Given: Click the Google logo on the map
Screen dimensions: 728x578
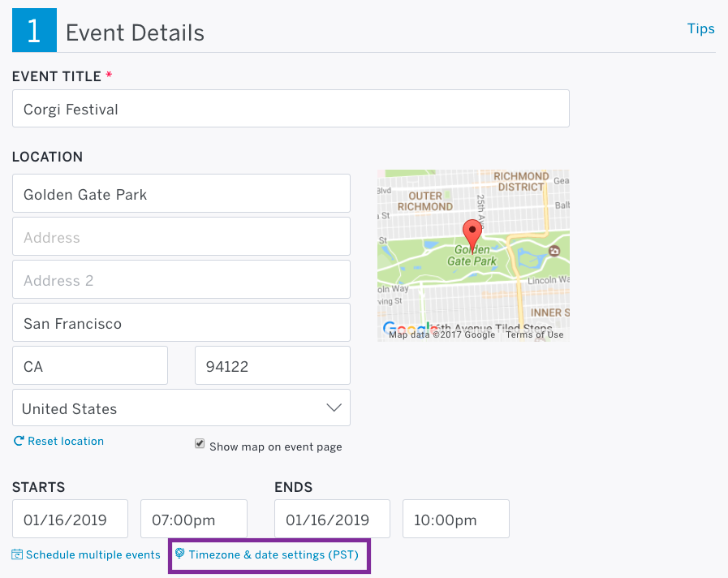Looking at the screenshot, I should [407, 327].
